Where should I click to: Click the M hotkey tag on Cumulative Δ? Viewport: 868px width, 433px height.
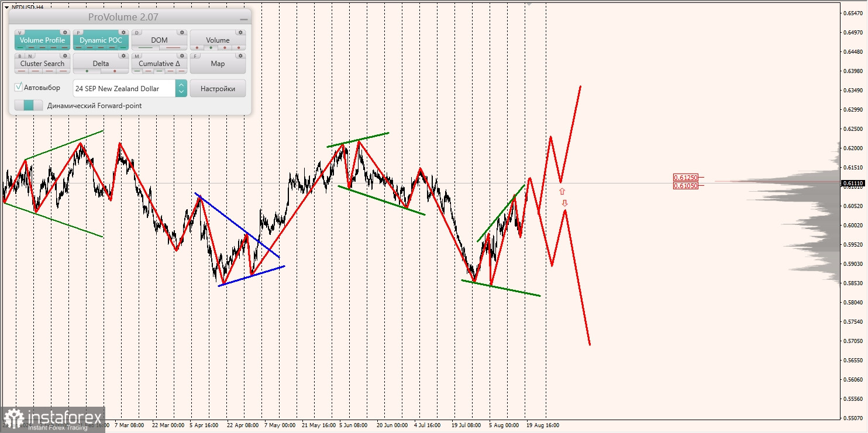click(x=137, y=56)
